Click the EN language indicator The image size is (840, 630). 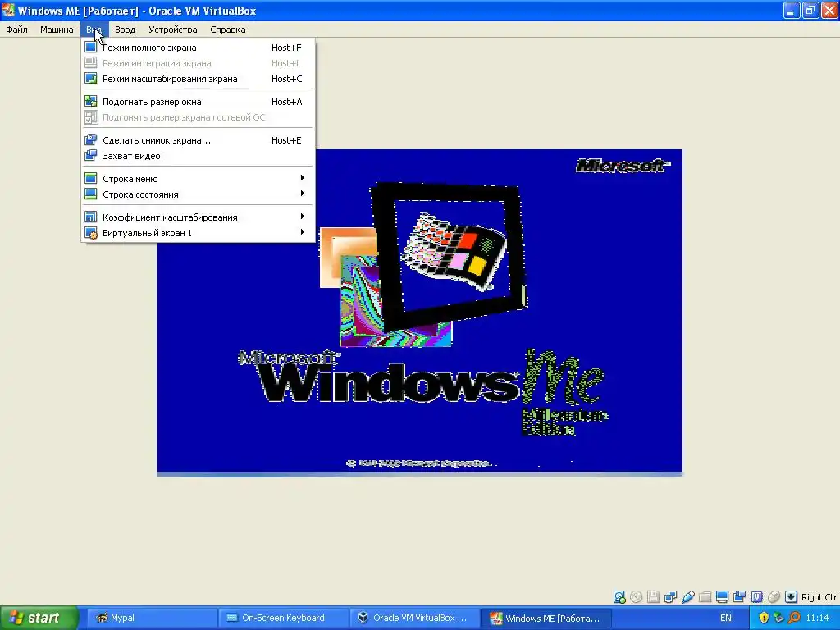click(726, 618)
